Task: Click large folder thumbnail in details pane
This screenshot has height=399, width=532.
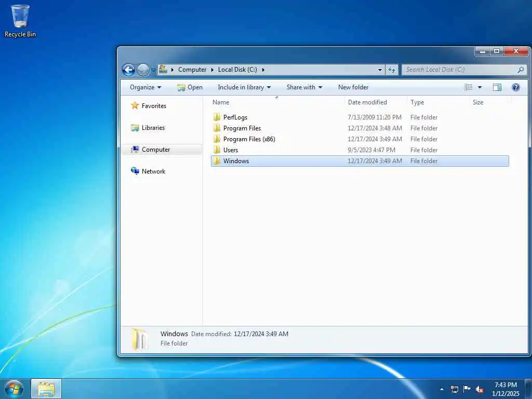Action: tap(139, 339)
